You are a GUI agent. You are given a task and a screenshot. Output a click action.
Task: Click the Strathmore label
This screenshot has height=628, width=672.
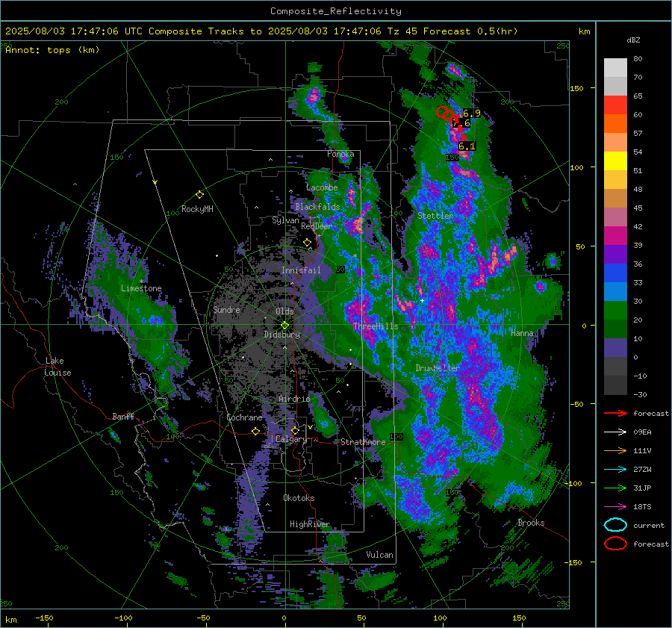coord(363,442)
